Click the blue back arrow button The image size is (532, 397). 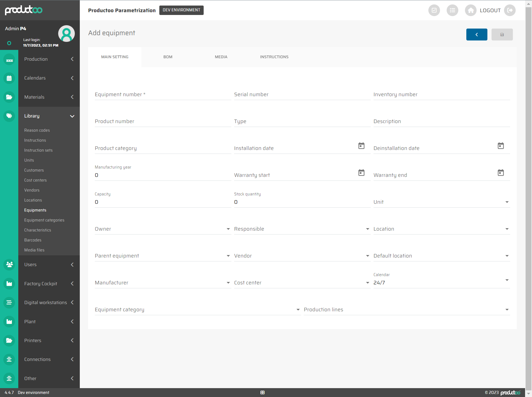pos(477,35)
